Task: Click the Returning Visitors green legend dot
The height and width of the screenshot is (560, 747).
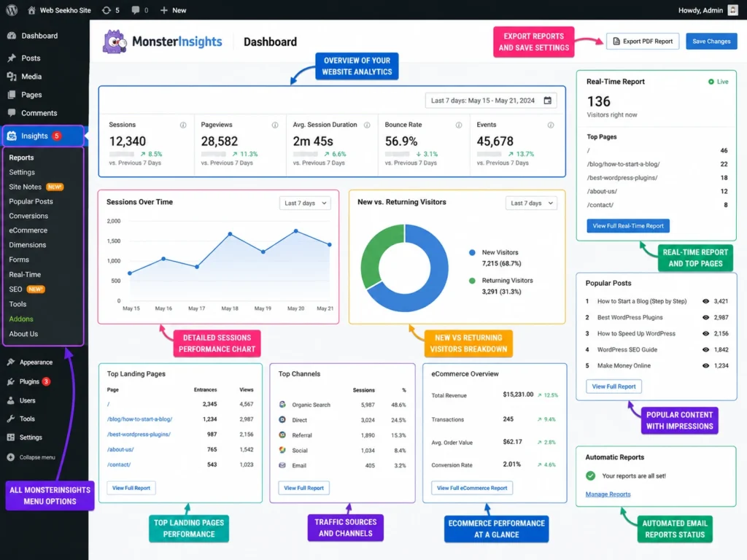Action: [x=472, y=281]
